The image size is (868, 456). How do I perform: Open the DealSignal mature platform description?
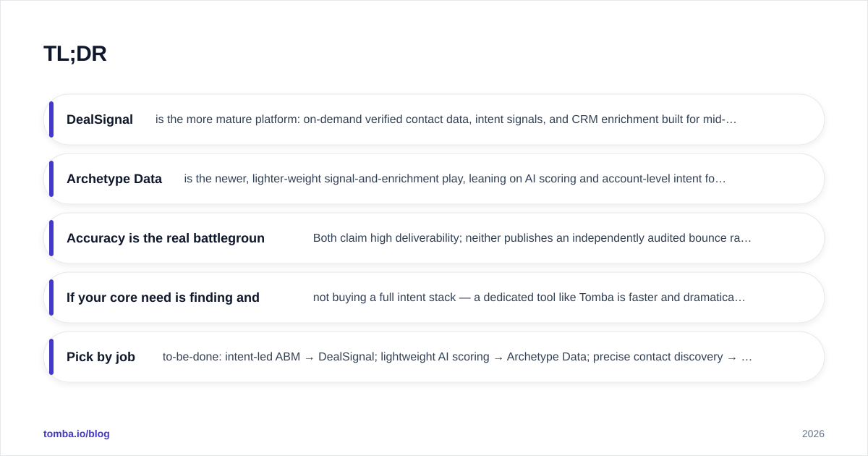click(x=446, y=119)
